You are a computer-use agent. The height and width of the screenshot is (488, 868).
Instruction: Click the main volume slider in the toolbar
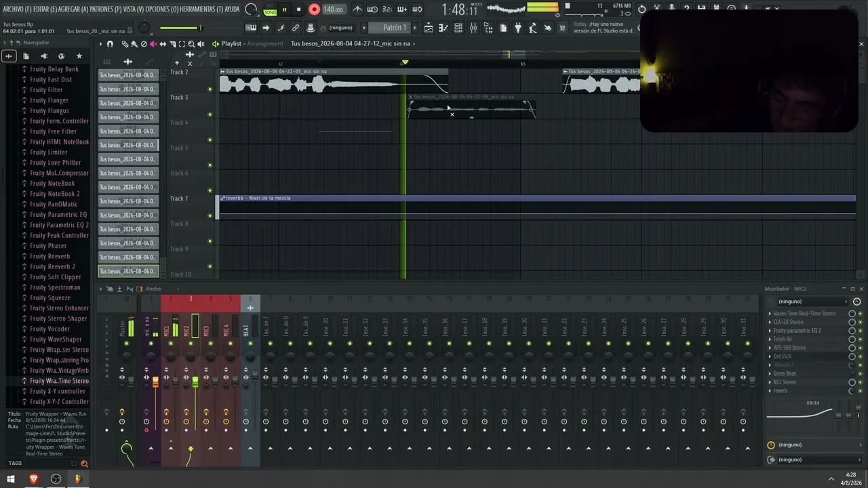coord(180,28)
